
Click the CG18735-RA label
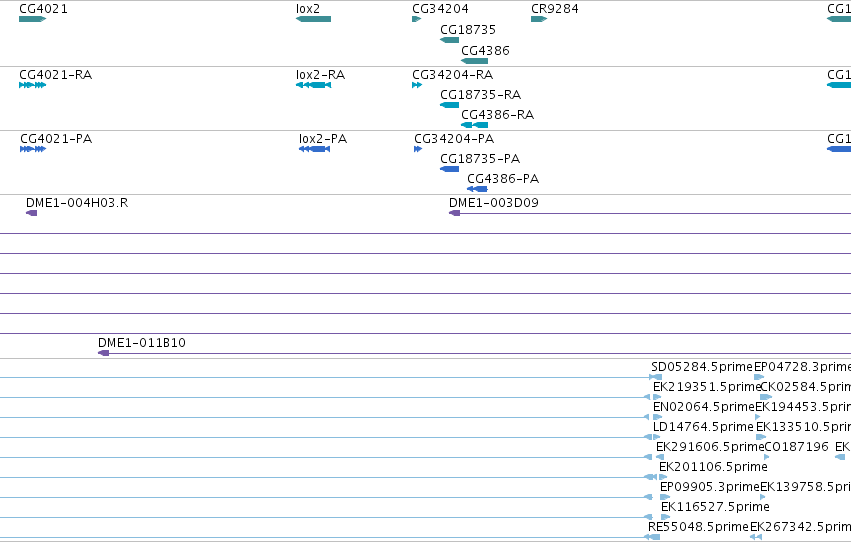[x=480, y=94]
